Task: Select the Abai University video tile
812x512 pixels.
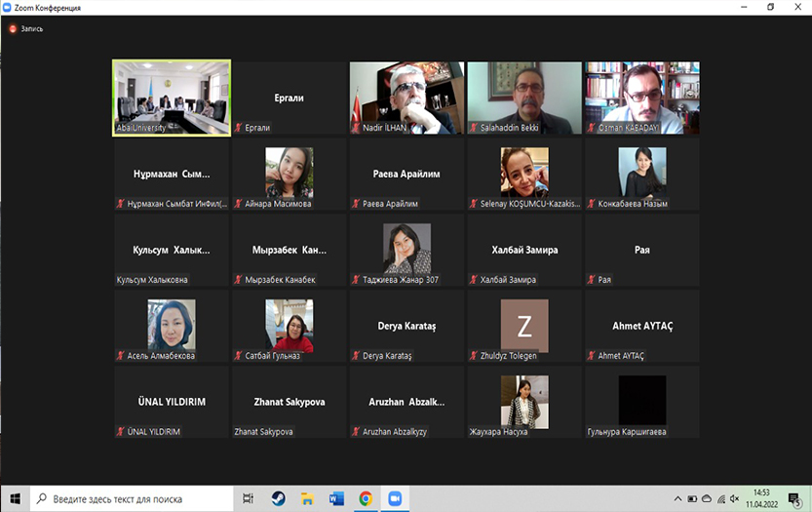Action: pyautogui.click(x=173, y=98)
